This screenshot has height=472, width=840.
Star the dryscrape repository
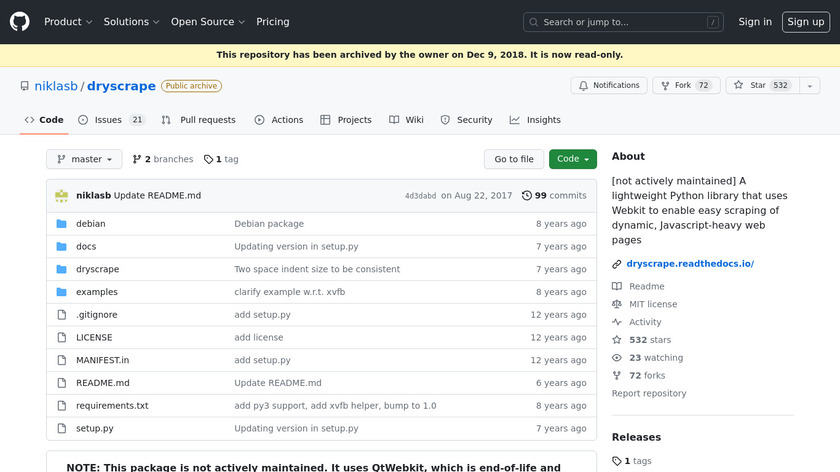750,86
